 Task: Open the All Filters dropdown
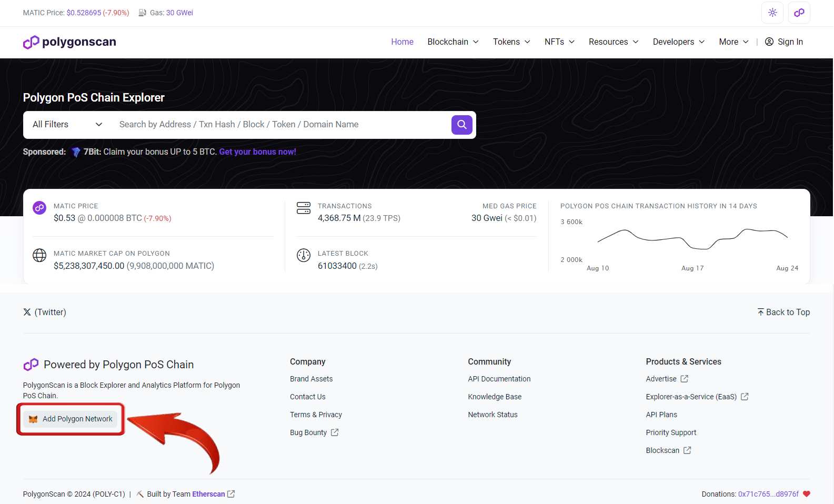[x=67, y=125]
